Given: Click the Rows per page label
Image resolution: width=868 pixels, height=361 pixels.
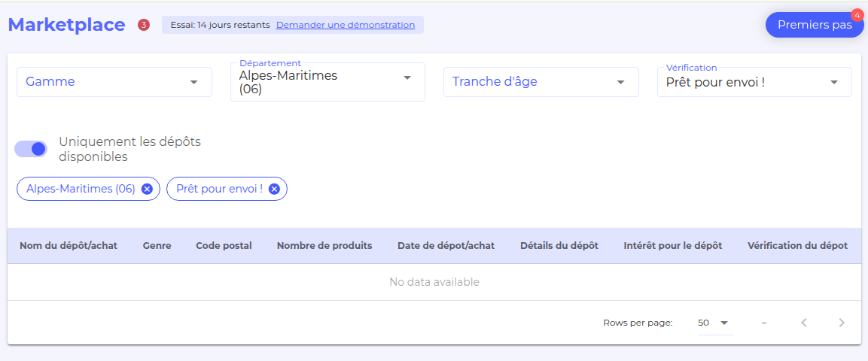Looking at the screenshot, I should [638, 323].
